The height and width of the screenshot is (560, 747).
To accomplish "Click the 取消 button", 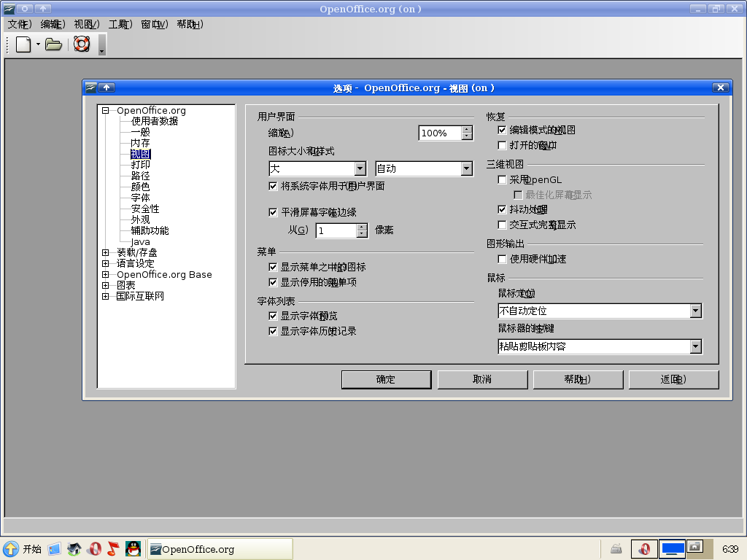I will click(483, 379).
